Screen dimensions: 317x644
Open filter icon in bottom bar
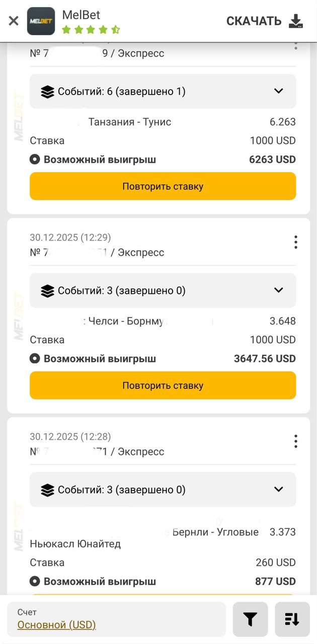coord(250,619)
